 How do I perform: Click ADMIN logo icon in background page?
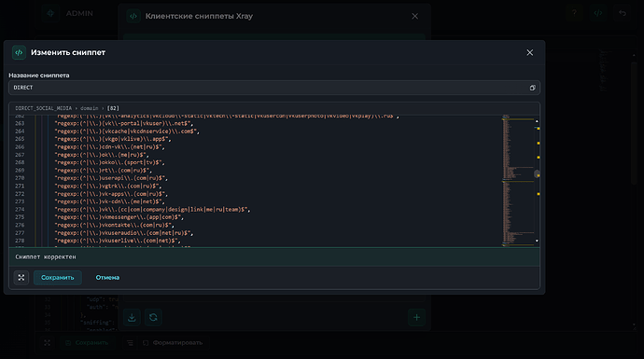[50, 13]
